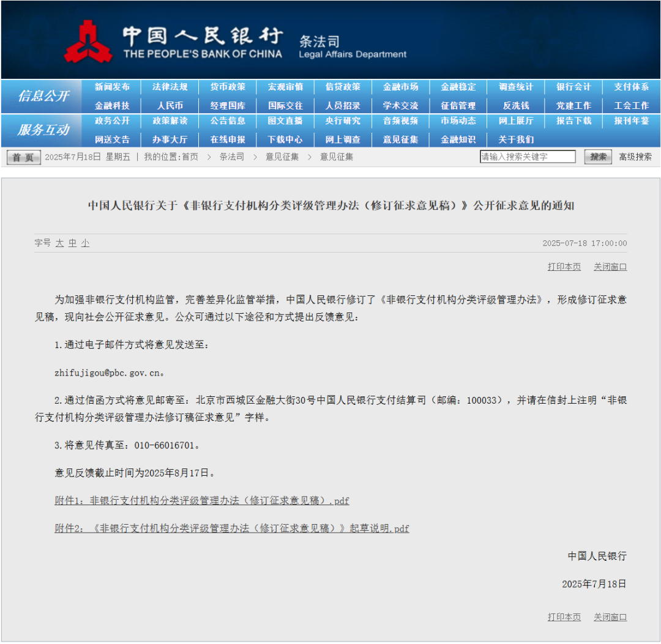This screenshot has height=644, width=661.
Task: Go to 公告信息
Action: point(228,121)
